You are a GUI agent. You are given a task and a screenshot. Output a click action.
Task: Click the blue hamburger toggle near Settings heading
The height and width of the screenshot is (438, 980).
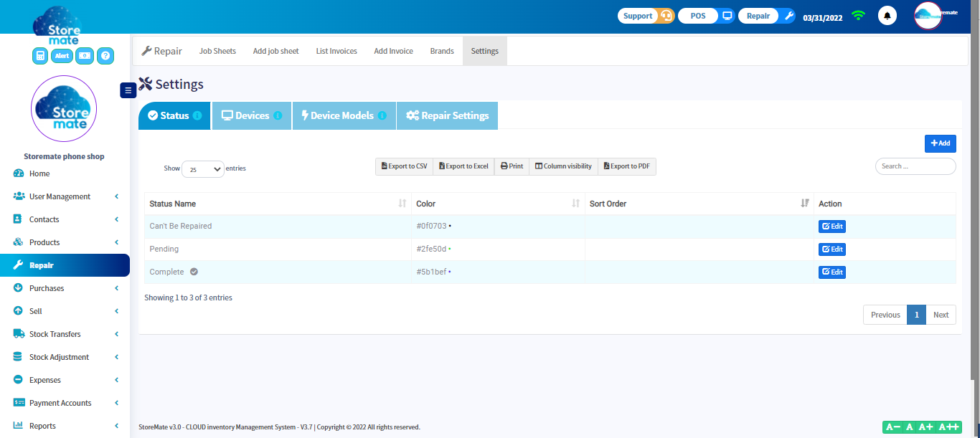coord(128,90)
